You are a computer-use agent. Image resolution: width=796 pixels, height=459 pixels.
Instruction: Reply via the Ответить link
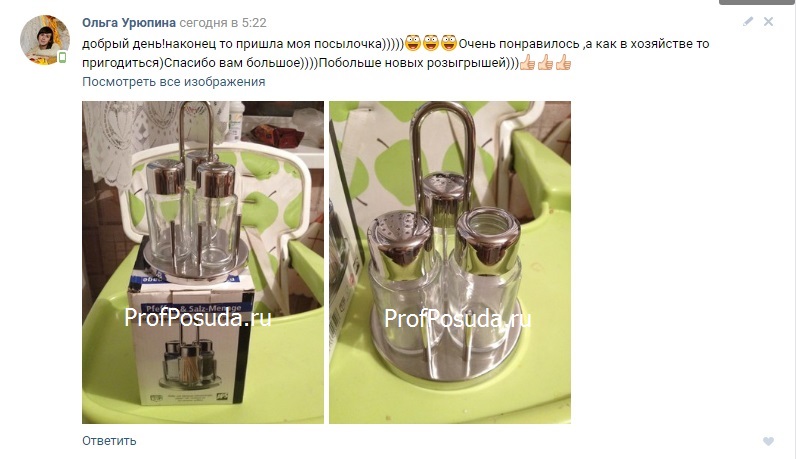point(109,441)
